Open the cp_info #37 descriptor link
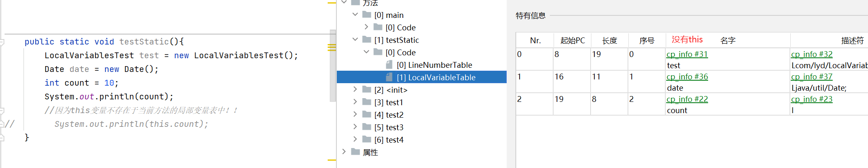This screenshot has width=868, height=168. click(812, 77)
